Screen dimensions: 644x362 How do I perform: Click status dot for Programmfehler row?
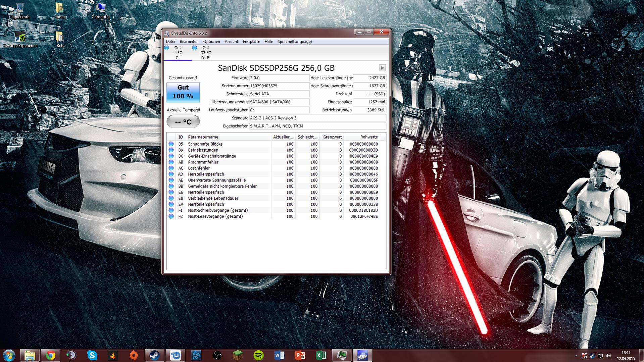(171, 162)
